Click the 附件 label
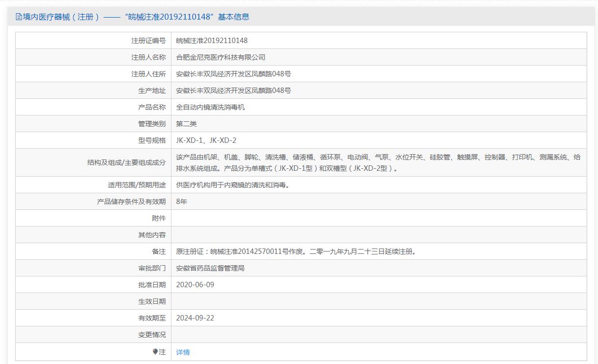This screenshot has width=598, height=364. (159, 218)
